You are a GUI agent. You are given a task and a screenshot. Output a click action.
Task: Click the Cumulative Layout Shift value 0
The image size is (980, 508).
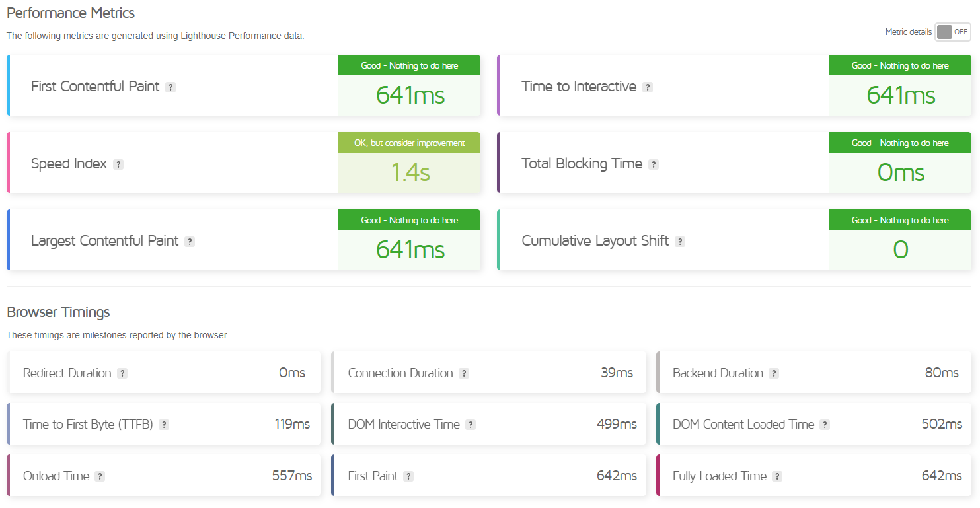coord(901,250)
